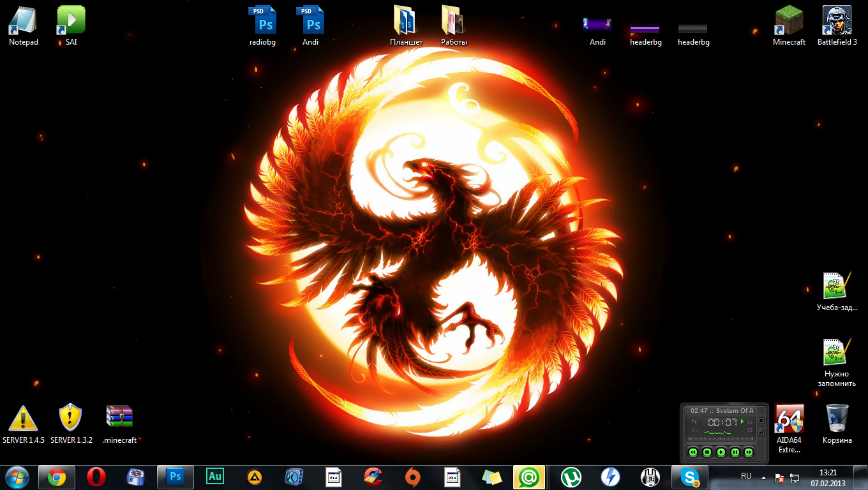Open AIMP player from the taskbar
The image size is (868, 490).
click(255, 477)
